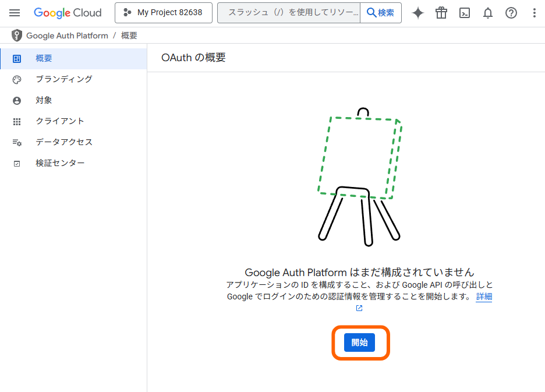Open クライアント in the sidebar
The image size is (545, 392).
click(73, 121)
